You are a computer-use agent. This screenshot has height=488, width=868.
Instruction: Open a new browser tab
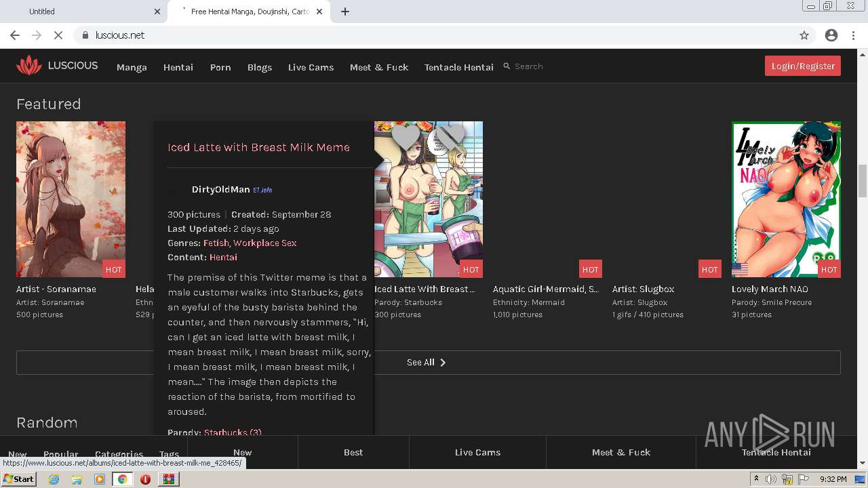[x=345, y=12]
